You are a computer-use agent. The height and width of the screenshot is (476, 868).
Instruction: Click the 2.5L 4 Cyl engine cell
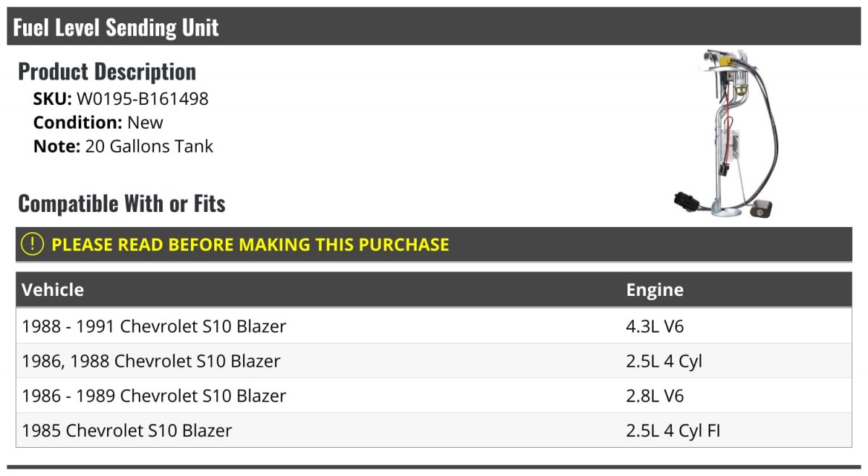coord(664,361)
